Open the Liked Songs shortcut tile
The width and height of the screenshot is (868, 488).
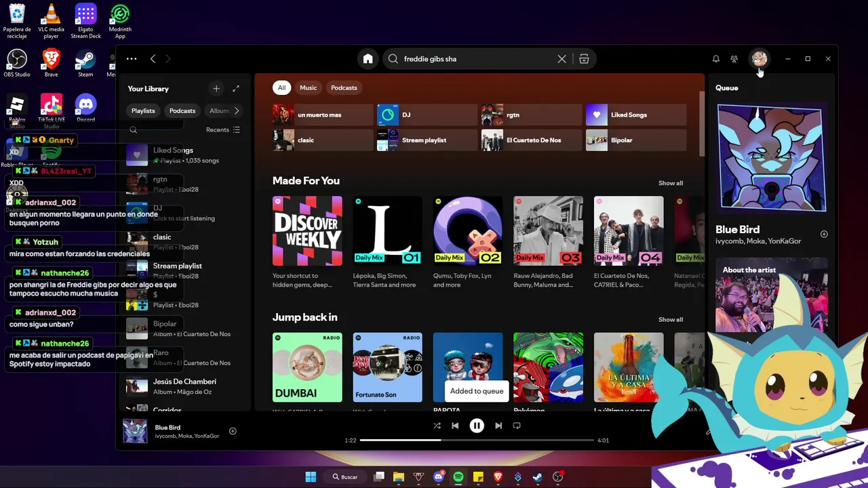click(x=636, y=115)
